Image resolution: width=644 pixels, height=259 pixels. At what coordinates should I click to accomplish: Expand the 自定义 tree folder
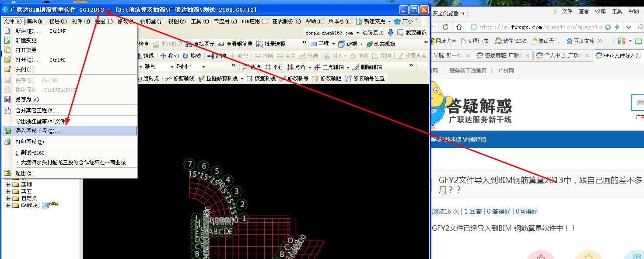7,198
